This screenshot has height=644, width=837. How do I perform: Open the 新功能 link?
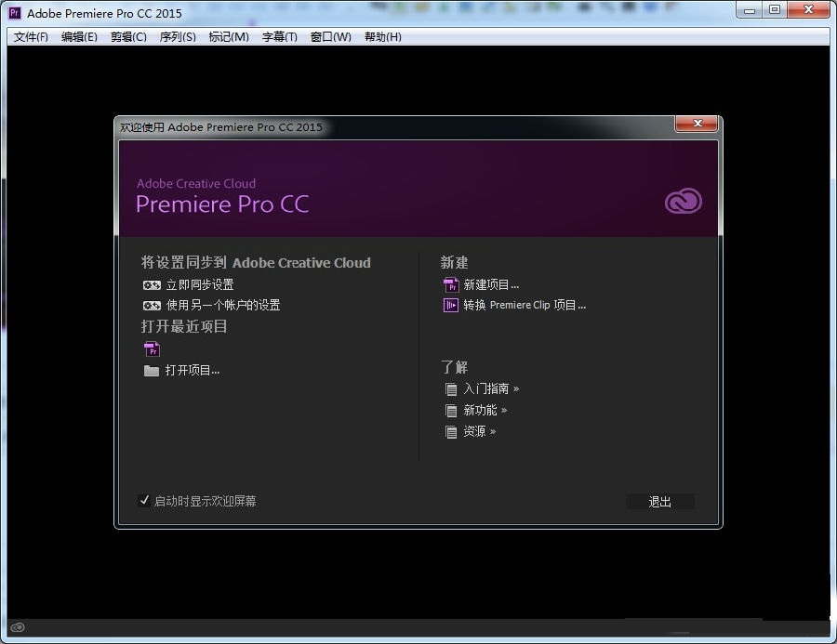click(485, 411)
